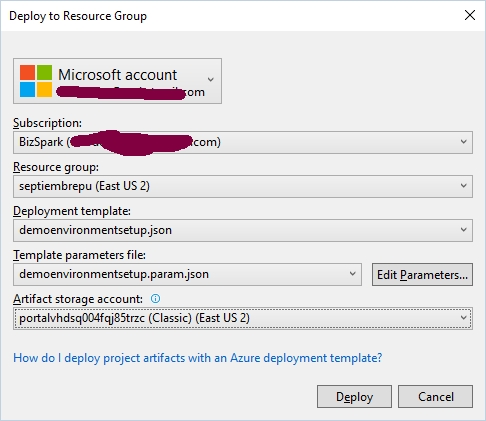Click the Deploy button

(354, 397)
